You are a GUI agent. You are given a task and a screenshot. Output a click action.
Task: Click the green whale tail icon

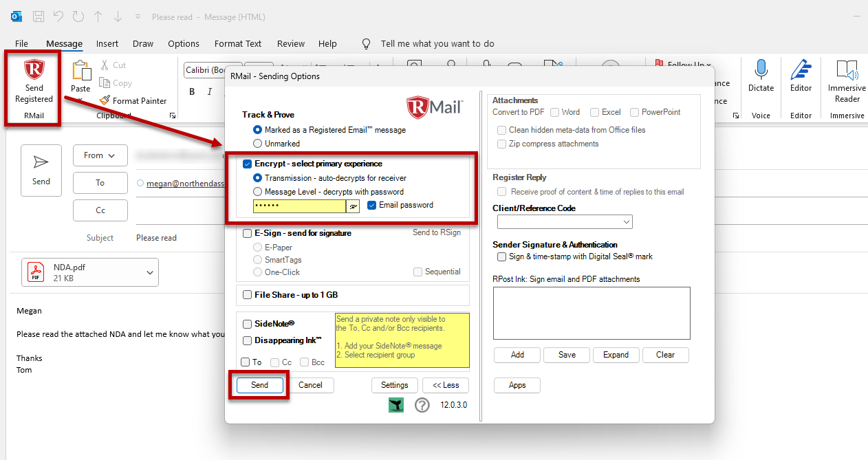point(396,405)
